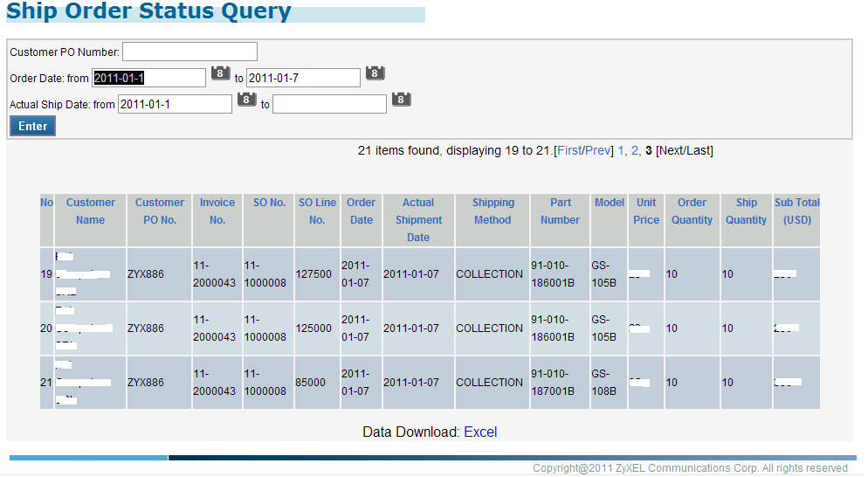Open calendar for Actual Ship Date from field

pyautogui.click(x=246, y=100)
